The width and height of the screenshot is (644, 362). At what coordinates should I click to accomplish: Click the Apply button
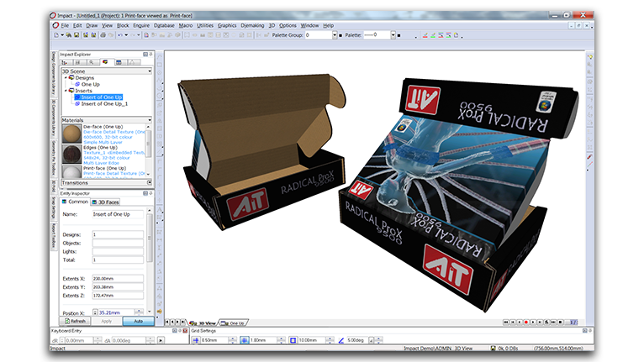pos(107,321)
